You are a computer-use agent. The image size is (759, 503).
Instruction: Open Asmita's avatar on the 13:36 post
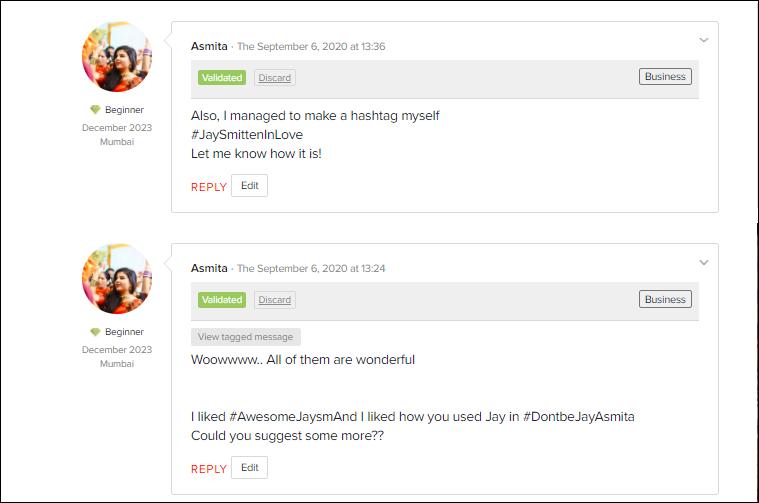(117, 57)
